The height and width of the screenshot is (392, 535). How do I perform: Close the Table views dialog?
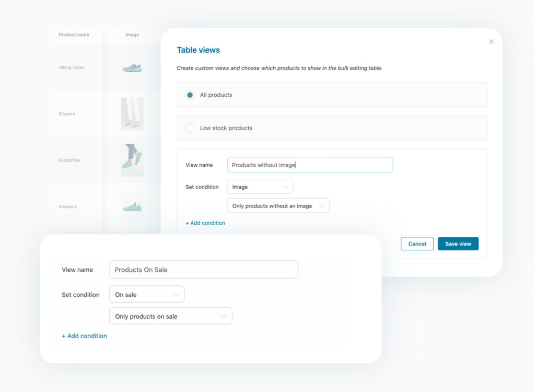click(x=491, y=42)
